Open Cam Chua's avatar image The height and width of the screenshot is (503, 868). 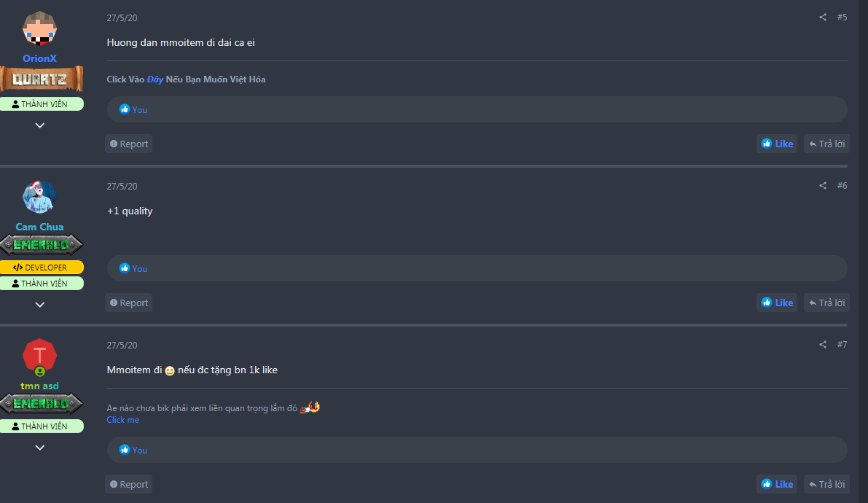click(40, 197)
